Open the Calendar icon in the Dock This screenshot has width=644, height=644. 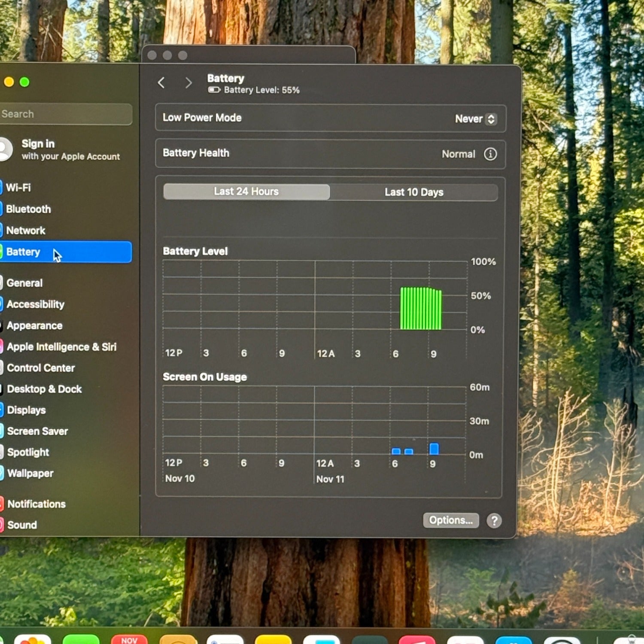point(129,639)
